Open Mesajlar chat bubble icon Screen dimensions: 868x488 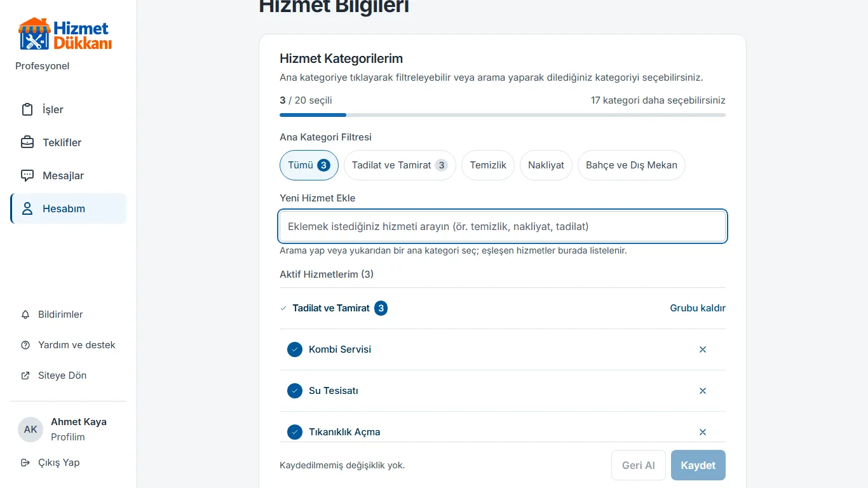click(27, 175)
